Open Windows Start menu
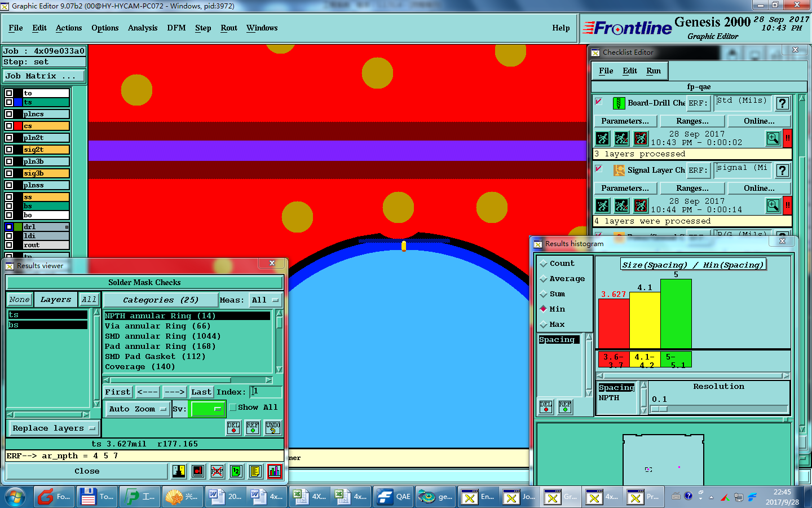This screenshot has height=508, width=812. 15,497
